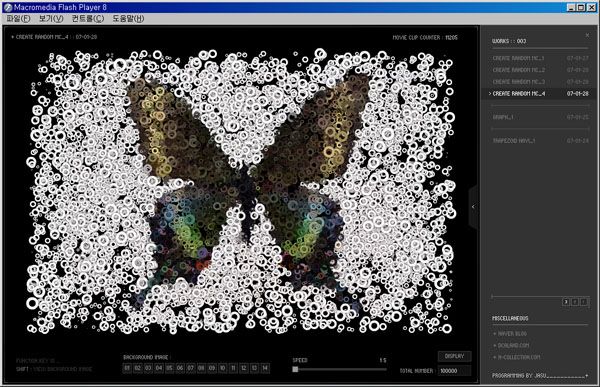This screenshot has height=387, width=600.
Task: Select background image 02
Action: tap(138, 368)
